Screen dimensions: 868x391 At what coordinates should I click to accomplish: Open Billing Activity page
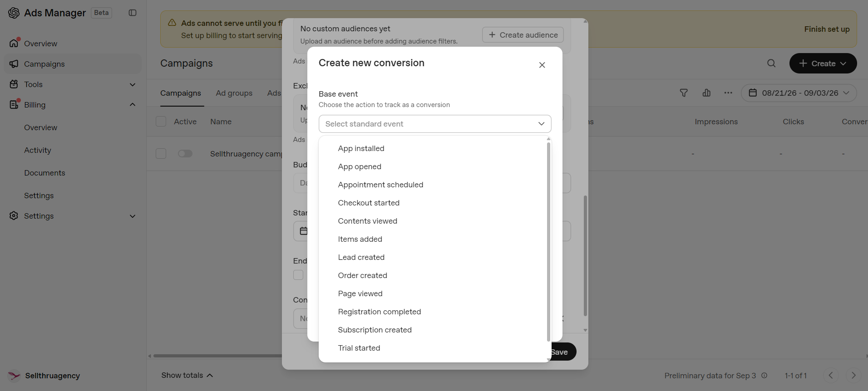click(x=38, y=150)
